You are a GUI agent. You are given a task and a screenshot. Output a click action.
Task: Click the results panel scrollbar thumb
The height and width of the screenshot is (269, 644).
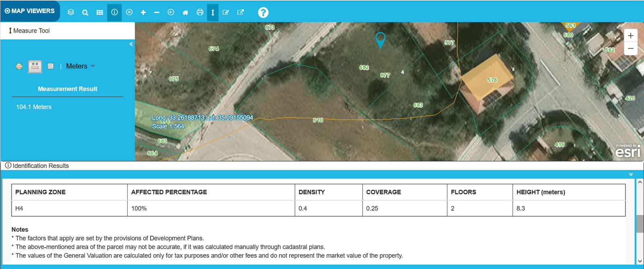640,224
